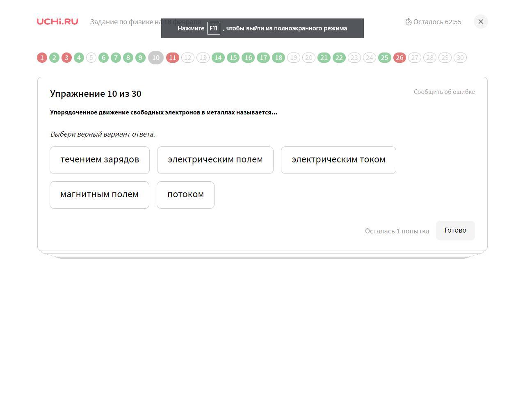
Task: Go to exercise 26
Action: [x=399, y=58]
